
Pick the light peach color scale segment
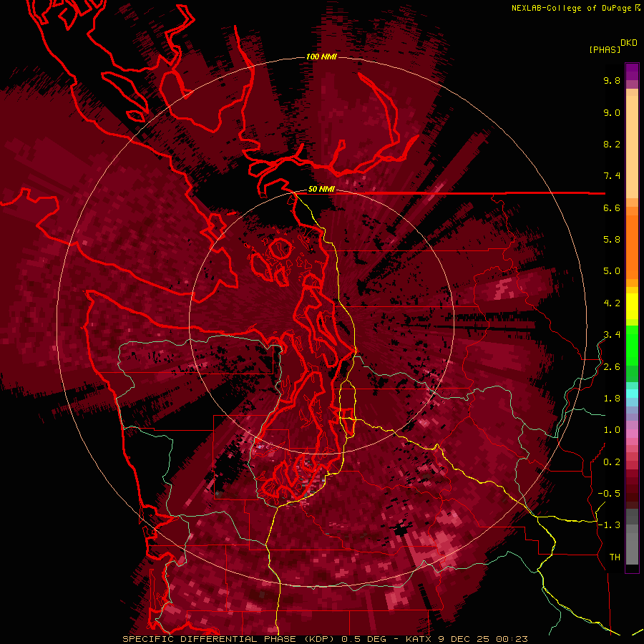click(632, 147)
